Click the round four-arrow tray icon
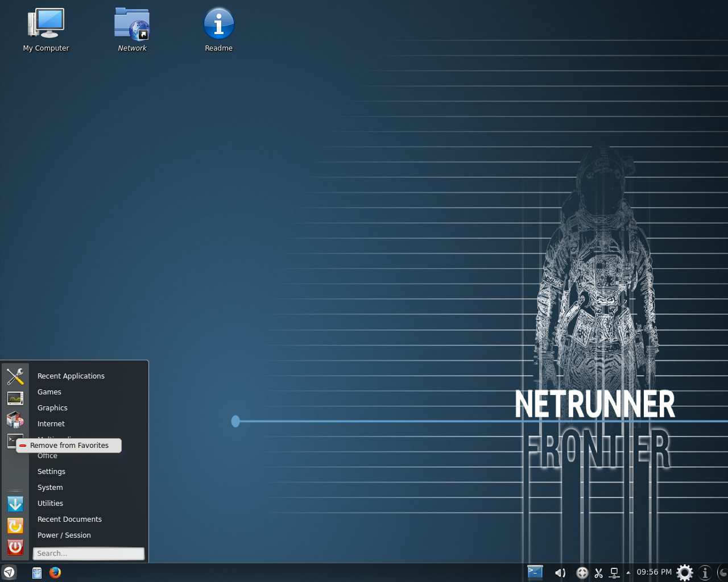728x582 pixels. pos(582,573)
